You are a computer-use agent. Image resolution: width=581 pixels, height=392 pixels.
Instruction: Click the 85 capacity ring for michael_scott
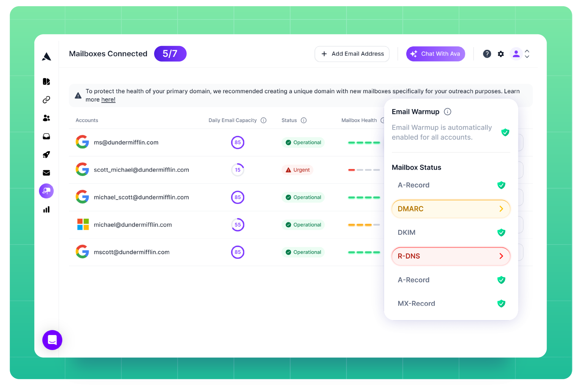[x=238, y=197]
